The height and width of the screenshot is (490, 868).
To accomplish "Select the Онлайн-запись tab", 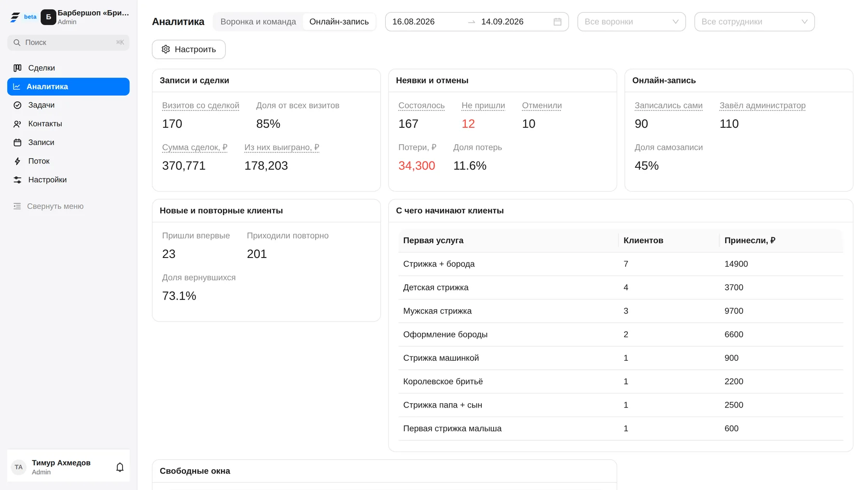I will pyautogui.click(x=339, y=22).
